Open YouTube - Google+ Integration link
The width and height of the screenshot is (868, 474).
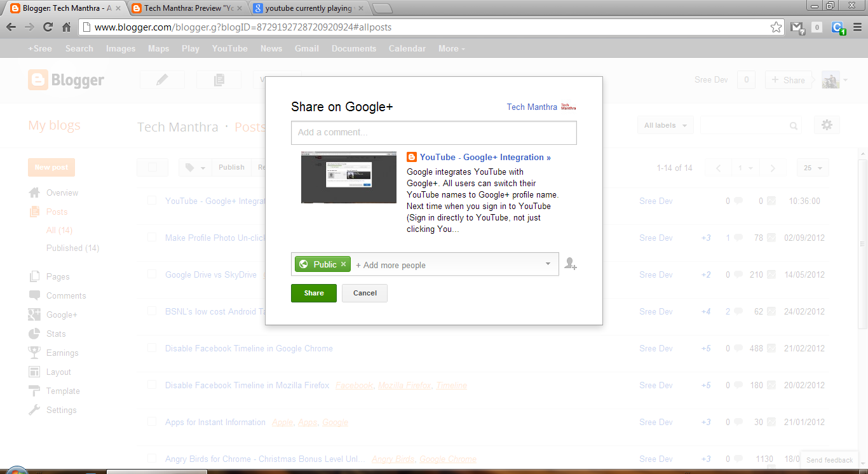[485, 157]
